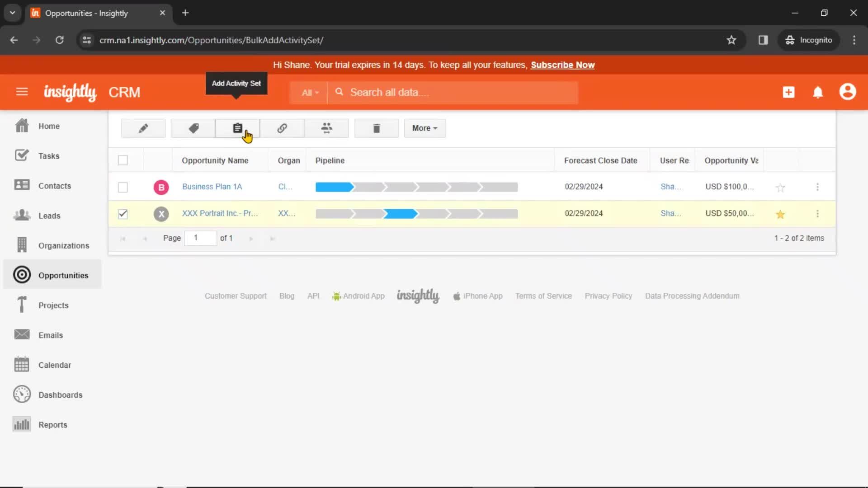Open Emails in sidebar

(x=52, y=335)
